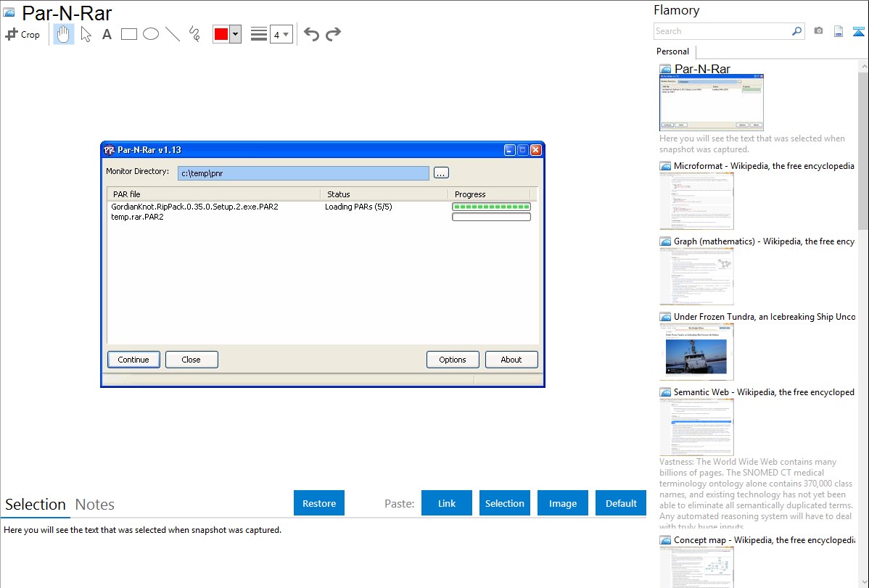
Task: Choose the freehand scribble tool
Action: [x=194, y=34]
